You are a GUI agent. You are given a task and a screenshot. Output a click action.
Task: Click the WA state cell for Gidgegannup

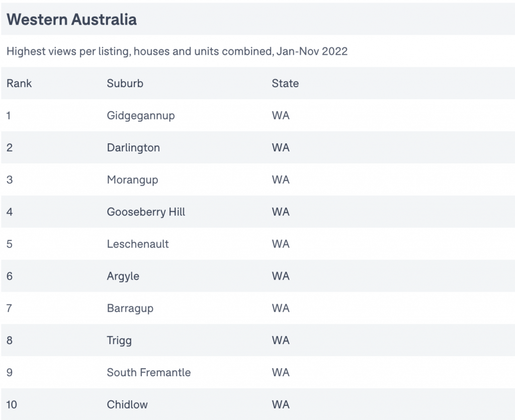coord(281,116)
